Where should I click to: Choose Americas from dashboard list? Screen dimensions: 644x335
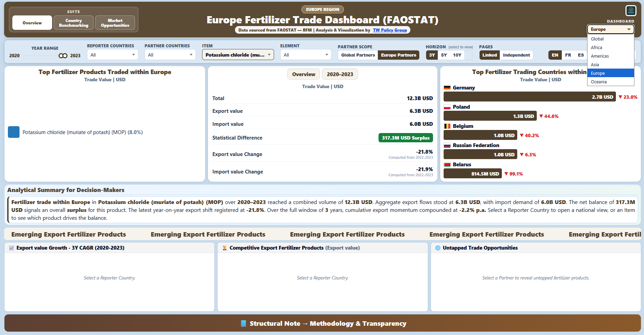click(x=611, y=56)
